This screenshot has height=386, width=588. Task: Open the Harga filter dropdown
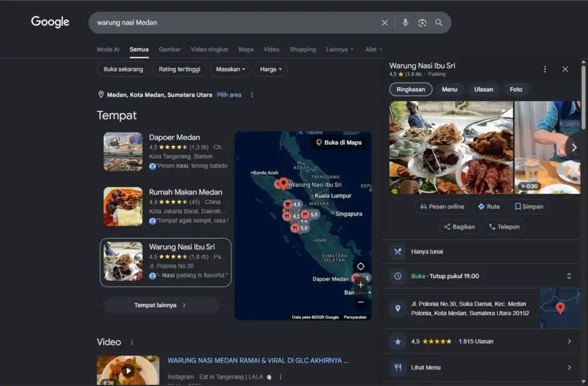[x=270, y=70]
